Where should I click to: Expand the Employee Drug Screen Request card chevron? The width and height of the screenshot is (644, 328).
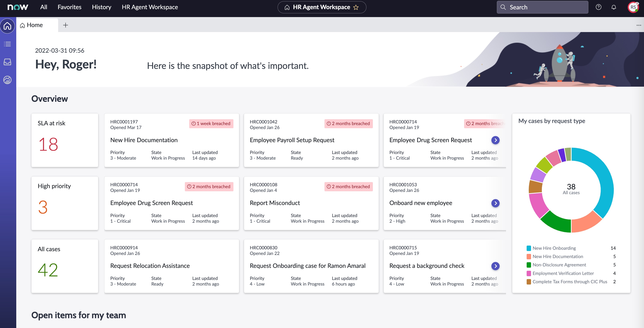(495, 140)
